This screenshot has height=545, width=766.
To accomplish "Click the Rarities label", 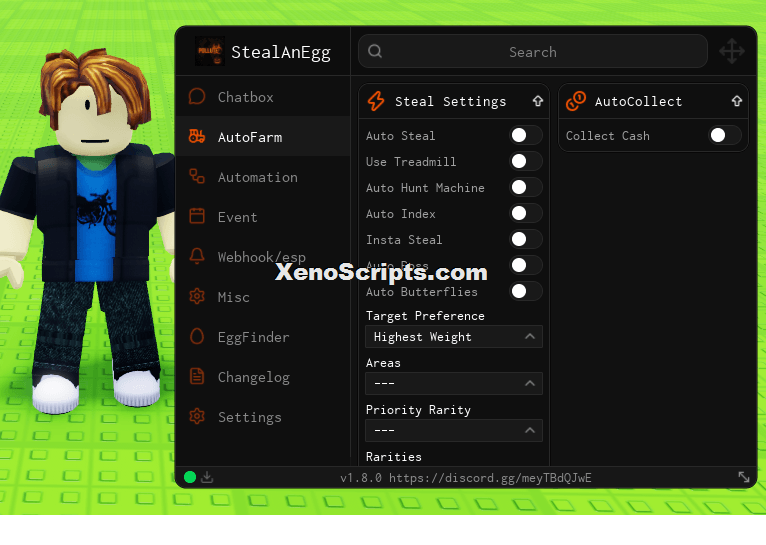I will click(394, 457).
